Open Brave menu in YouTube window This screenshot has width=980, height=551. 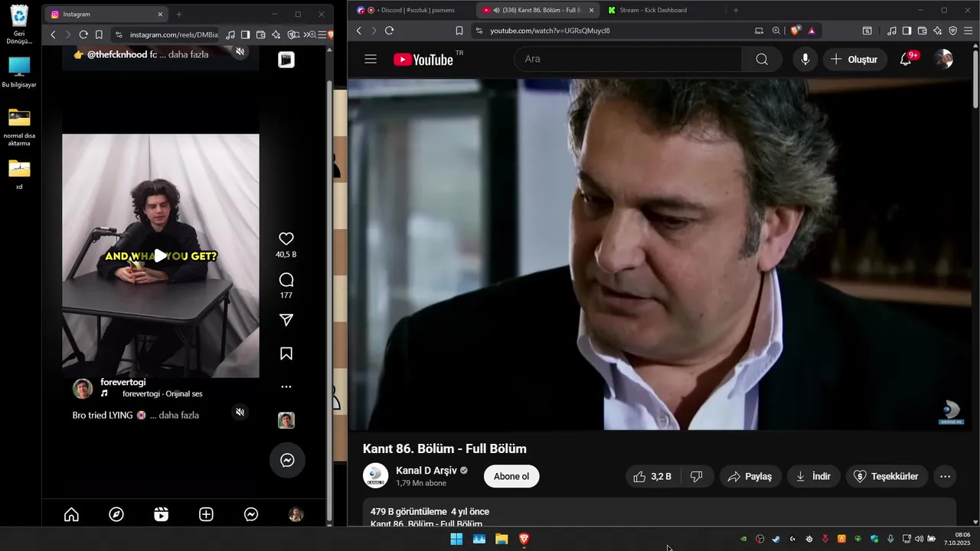(968, 31)
